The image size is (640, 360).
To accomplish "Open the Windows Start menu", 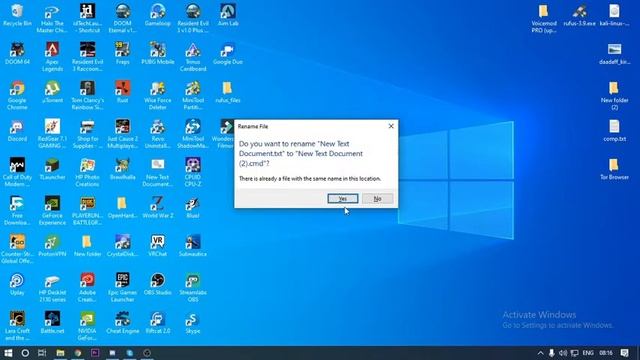I will coord(8,353).
